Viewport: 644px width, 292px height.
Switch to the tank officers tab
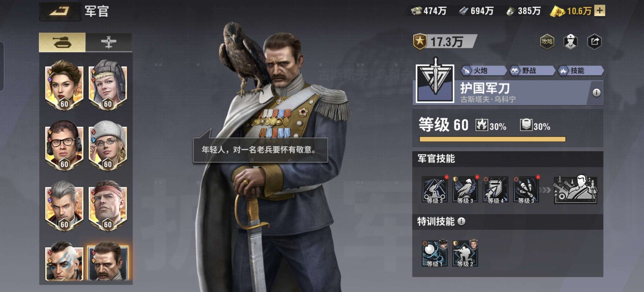click(62, 42)
